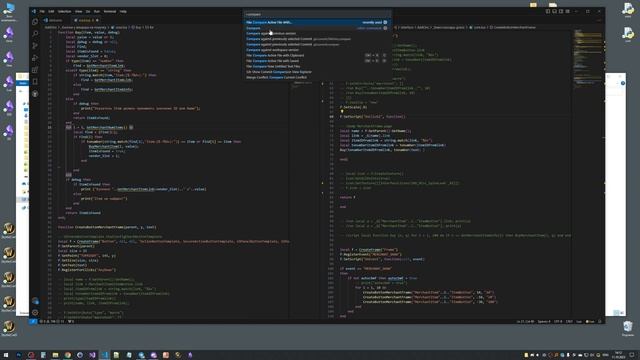Screen dimensions: 640x360
Task: Open the Run and Debug view
Action: click(x=35, y=58)
